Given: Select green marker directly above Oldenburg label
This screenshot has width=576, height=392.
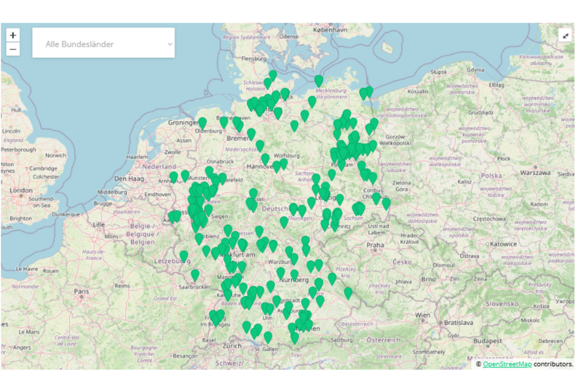Looking at the screenshot, I should [202, 123].
